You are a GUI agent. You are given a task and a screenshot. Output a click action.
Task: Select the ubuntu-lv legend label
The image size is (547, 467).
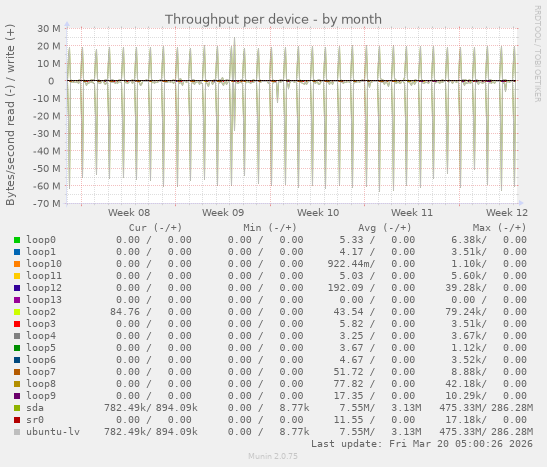(53, 432)
